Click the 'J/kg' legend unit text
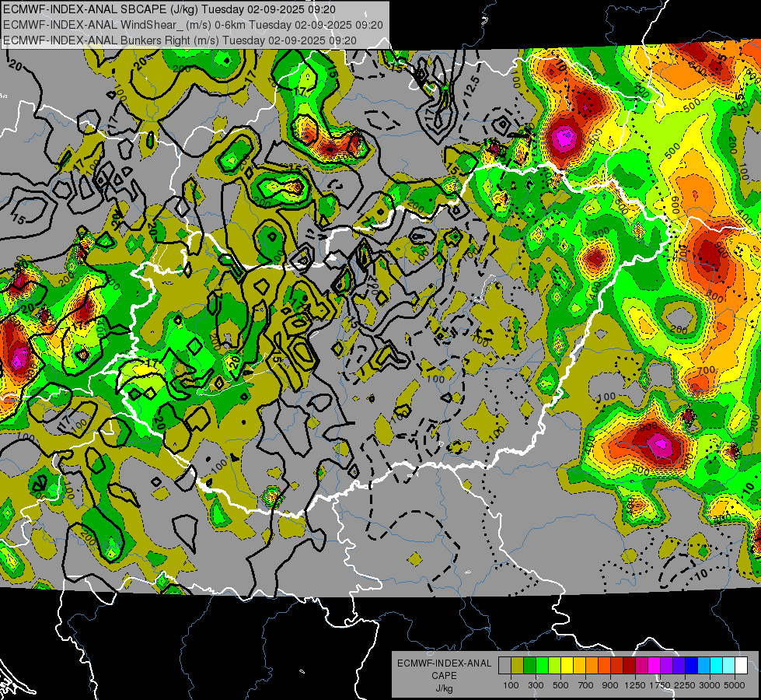761x700 pixels. click(x=444, y=688)
